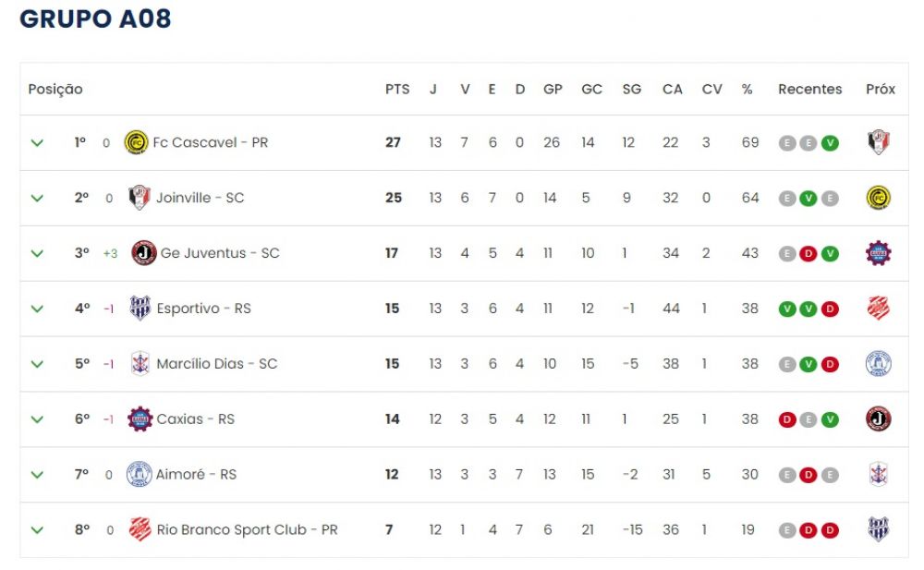Click the PTS column header
The width and height of the screenshot is (924, 570).
(397, 90)
